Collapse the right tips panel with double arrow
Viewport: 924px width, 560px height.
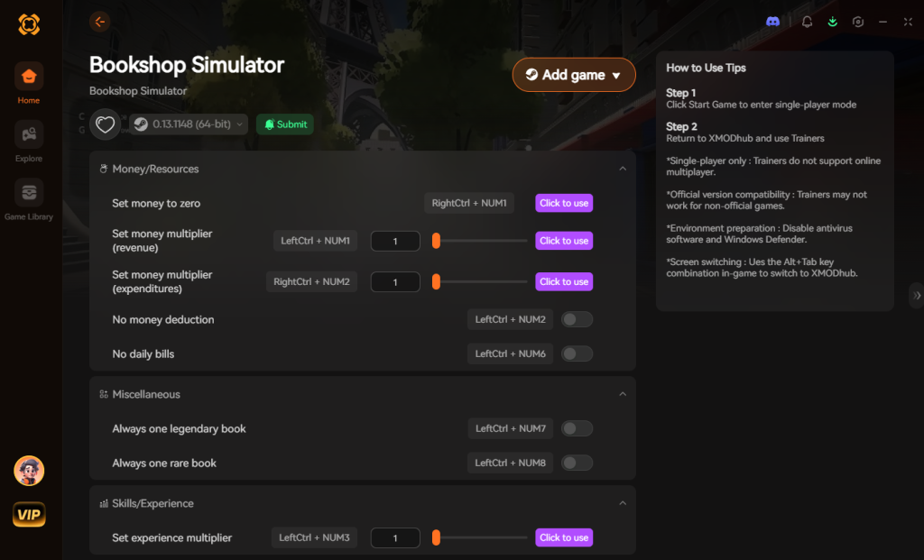tap(917, 296)
